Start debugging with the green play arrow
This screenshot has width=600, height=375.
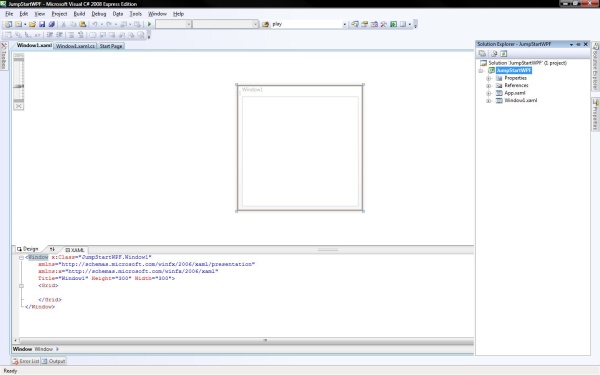(150, 24)
